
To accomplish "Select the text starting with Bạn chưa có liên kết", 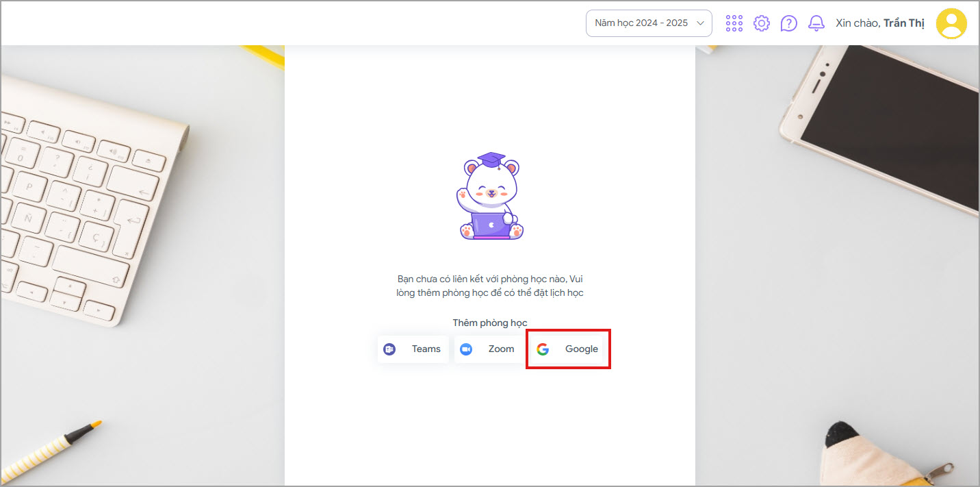I will (490, 286).
